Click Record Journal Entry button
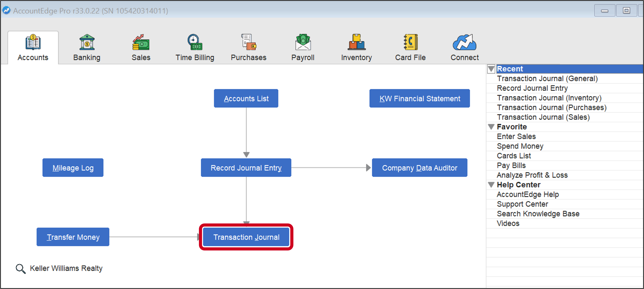 point(246,168)
